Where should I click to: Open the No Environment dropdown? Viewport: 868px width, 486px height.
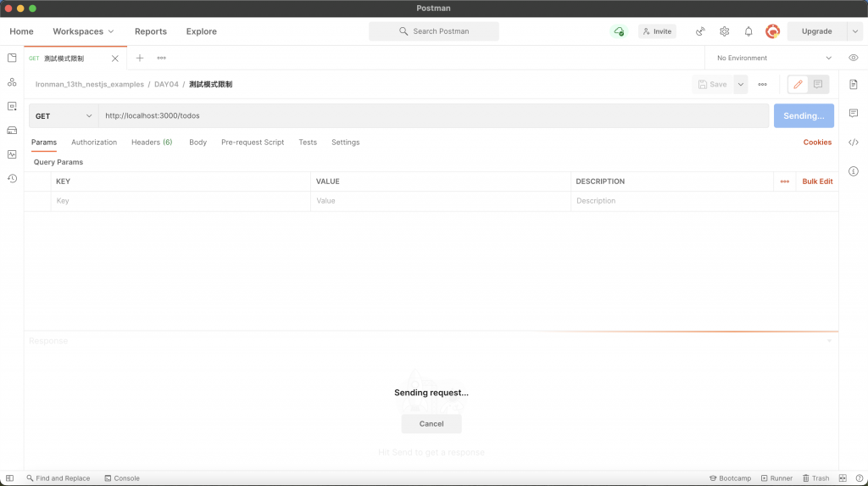[x=774, y=59]
